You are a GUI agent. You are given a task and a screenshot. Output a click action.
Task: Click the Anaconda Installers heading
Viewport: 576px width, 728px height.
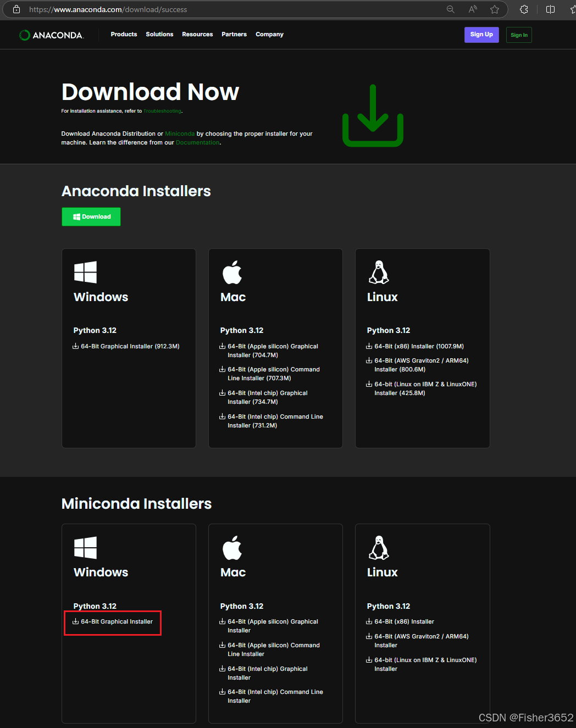[136, 191]
